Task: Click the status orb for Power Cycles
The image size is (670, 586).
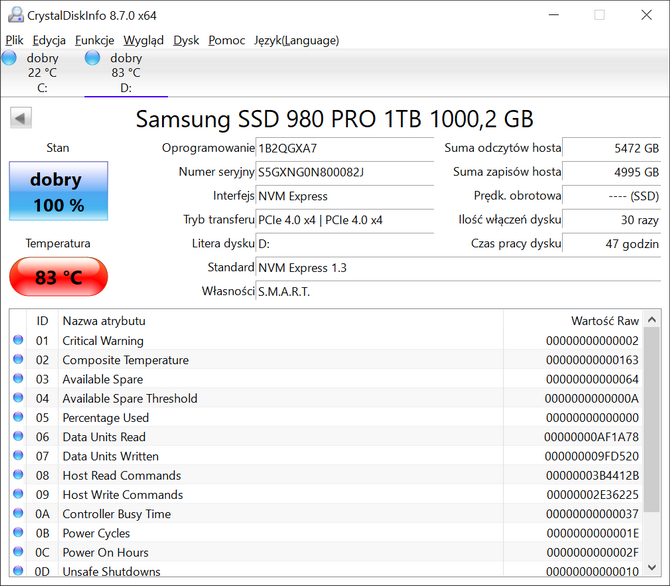Action: click(18, 532)
